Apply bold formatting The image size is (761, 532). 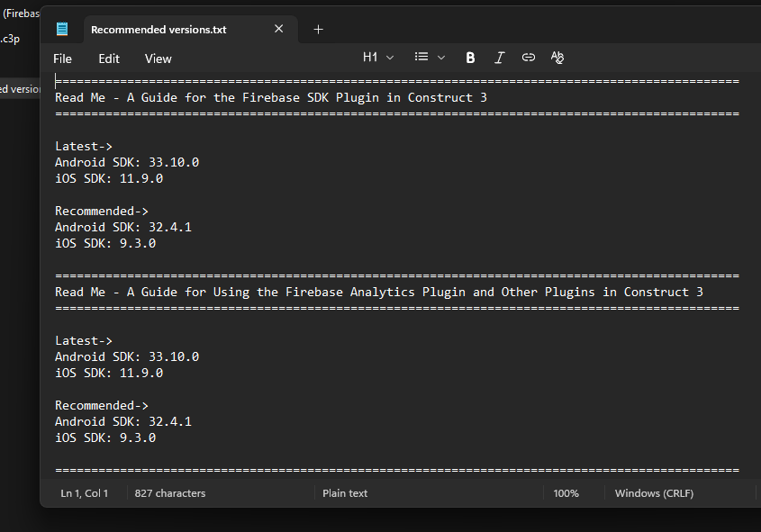click(470, 58)
